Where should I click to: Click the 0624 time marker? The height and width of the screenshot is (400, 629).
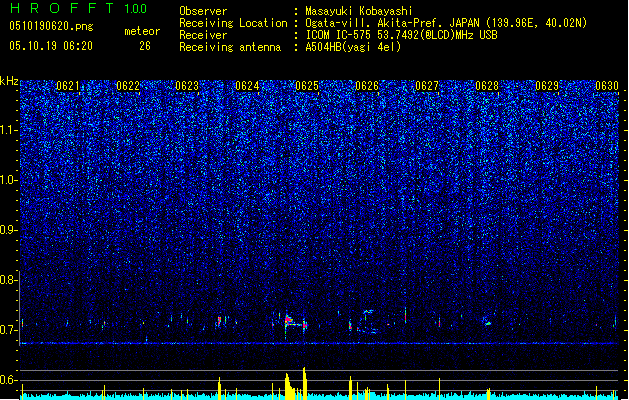pos(247,86)
